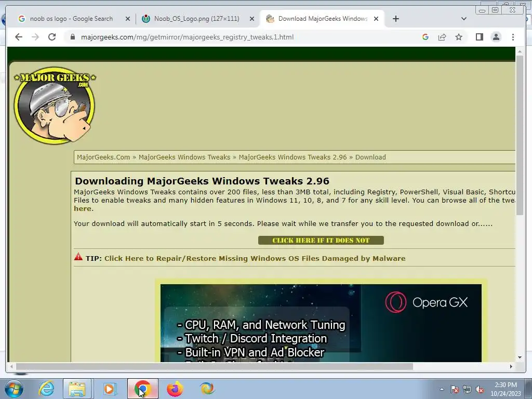Image resolution: width=532 pixels, height=399 pixels.
Task: Launch Firefox from taskbar
Action: click(175, 389)
